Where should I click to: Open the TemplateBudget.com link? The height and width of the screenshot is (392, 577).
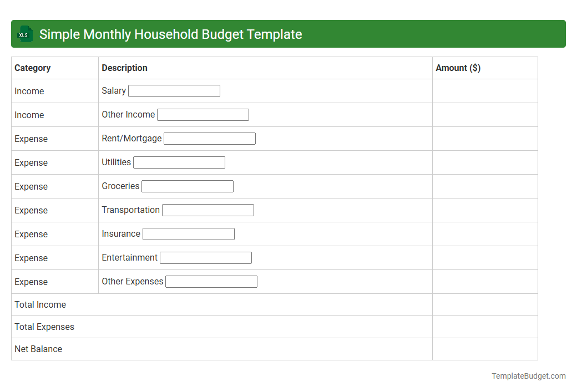pos(528,376)
